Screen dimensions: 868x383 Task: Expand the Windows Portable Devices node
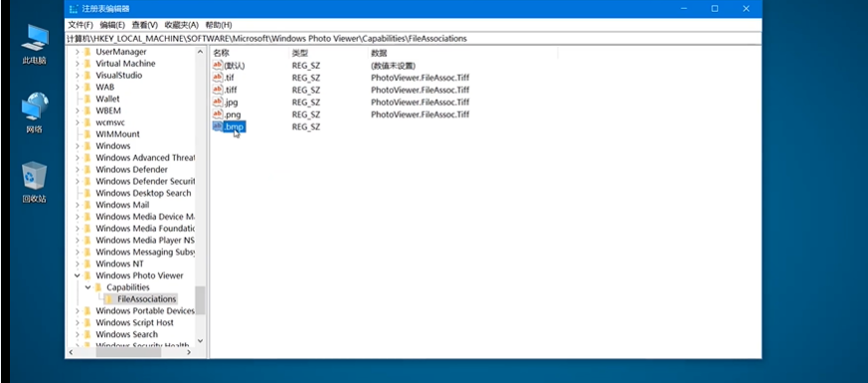(77, 311)
